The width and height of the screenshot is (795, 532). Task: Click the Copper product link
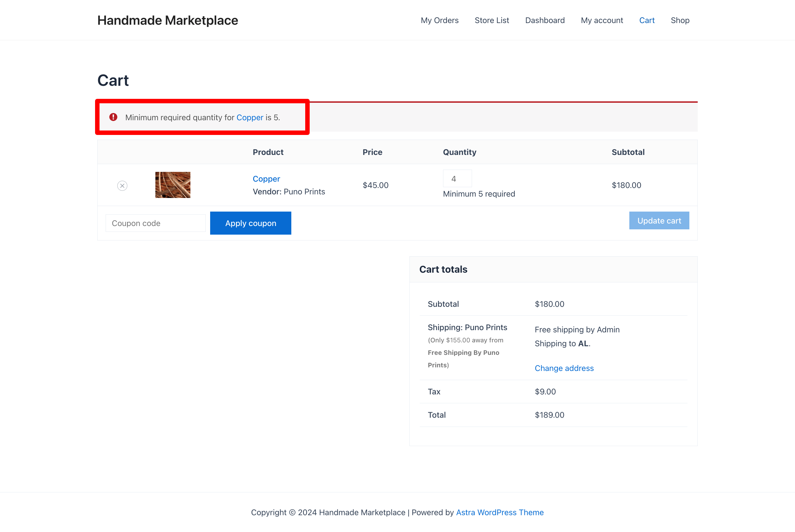tap(266, 178)
